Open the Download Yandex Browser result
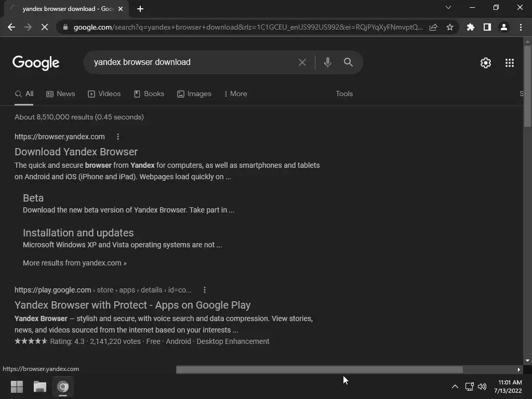This screenshot has height=399, width=532. click(x=76, y=152)
